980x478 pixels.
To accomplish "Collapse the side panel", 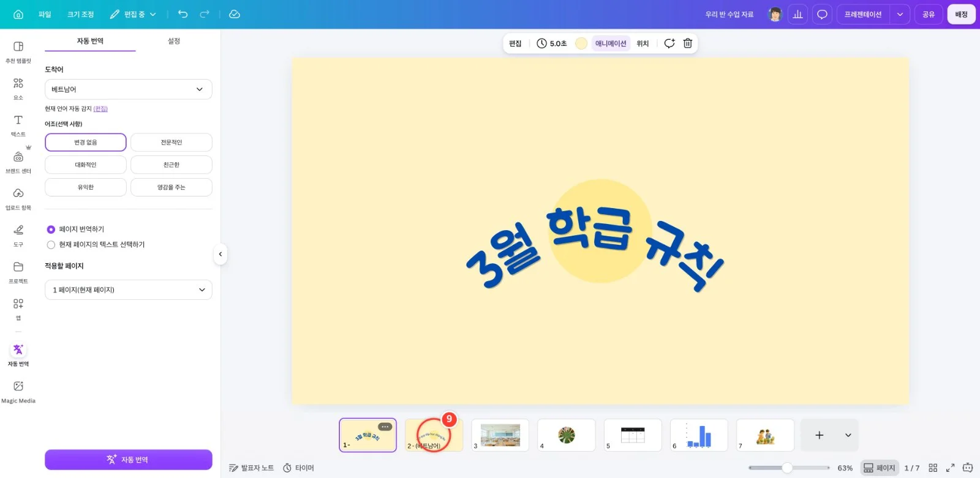I will click(x=221, y=254).
